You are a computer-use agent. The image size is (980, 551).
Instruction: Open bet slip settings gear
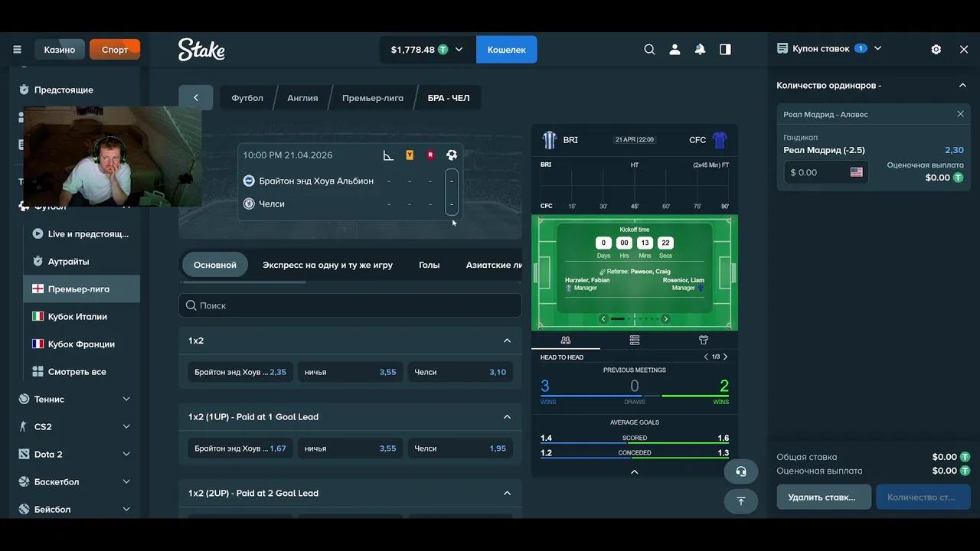pos(936,49)
